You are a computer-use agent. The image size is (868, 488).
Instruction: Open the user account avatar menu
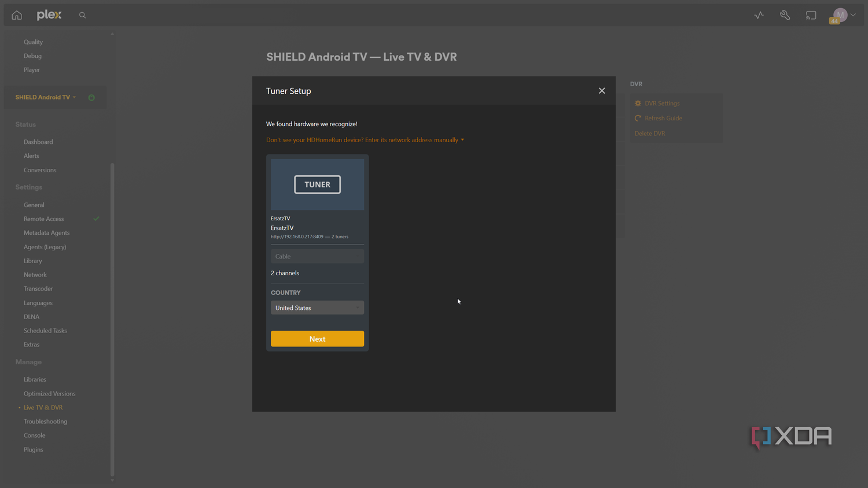(840, 15)
